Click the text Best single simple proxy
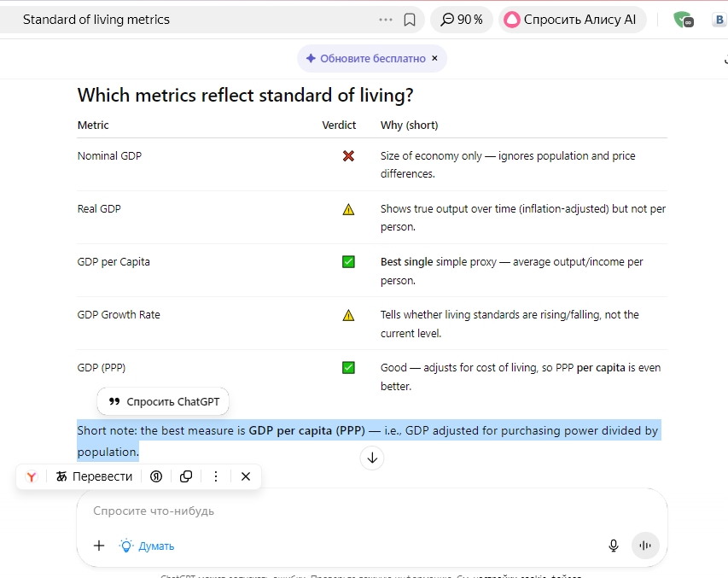 point(439,262)
